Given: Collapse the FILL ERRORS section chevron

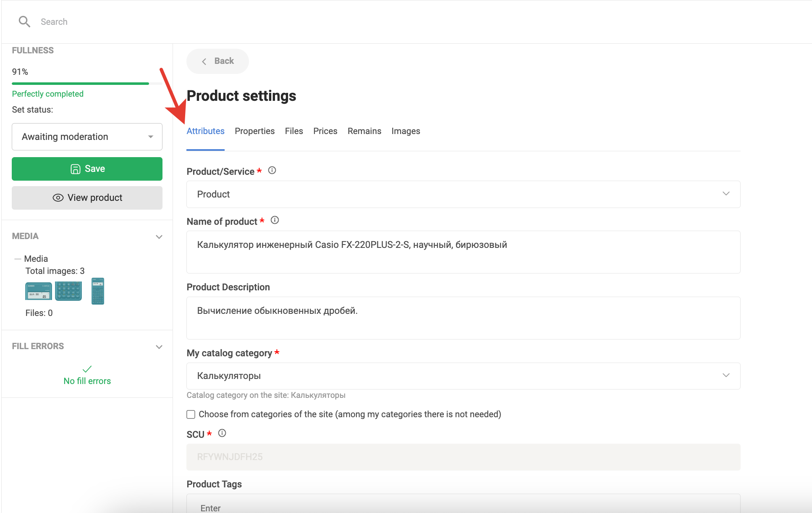Looking at the screenshot, I should 159,347.
